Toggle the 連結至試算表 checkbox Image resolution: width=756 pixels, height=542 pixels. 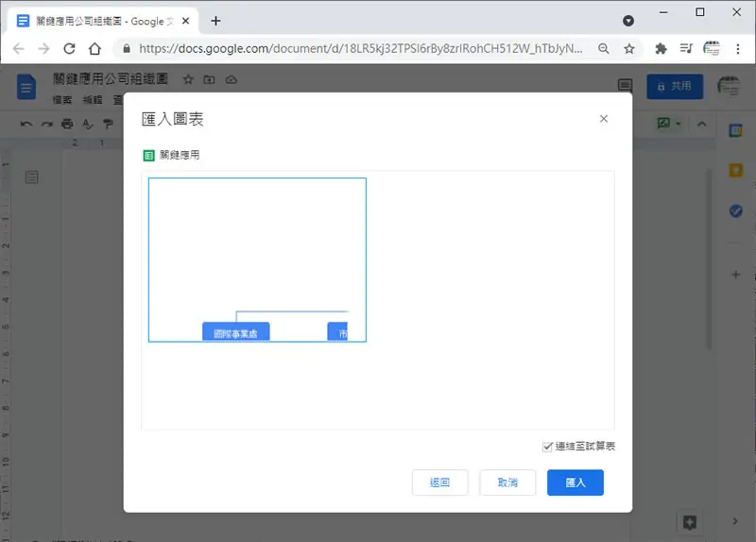(x=547, y=447)
